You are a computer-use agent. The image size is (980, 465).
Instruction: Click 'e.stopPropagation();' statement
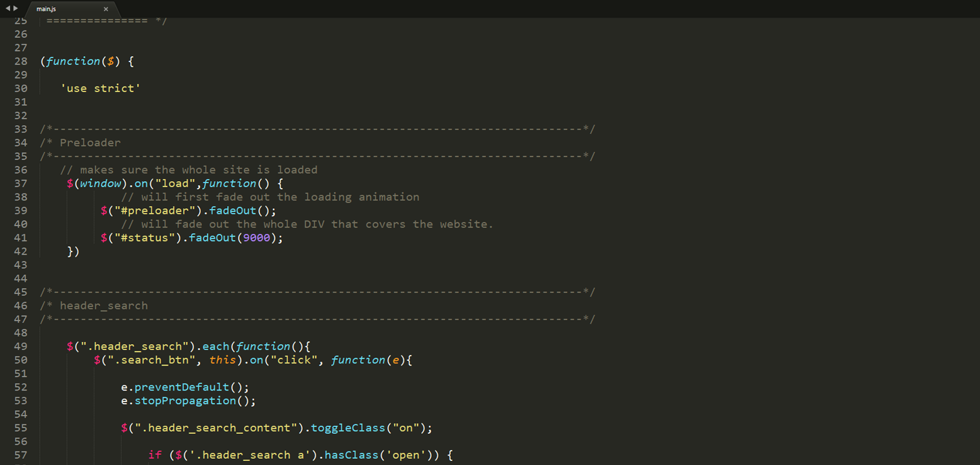pyautogui.click(x=189, y=401)
